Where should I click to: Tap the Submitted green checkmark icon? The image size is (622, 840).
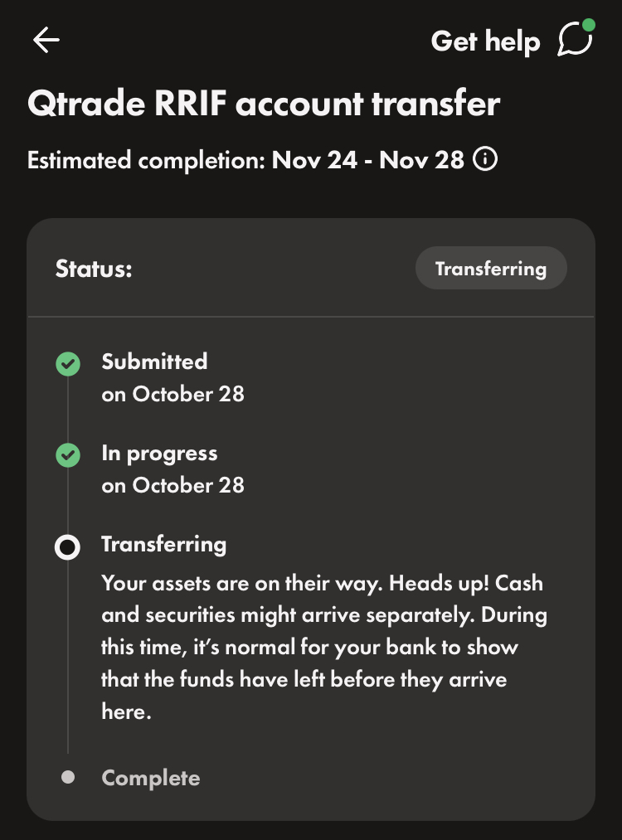pos(68,364)
